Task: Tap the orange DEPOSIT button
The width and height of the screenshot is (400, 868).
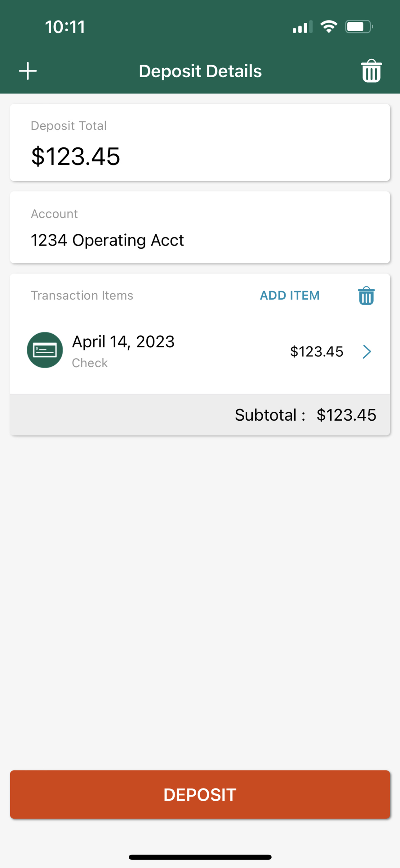Action: 200,794
